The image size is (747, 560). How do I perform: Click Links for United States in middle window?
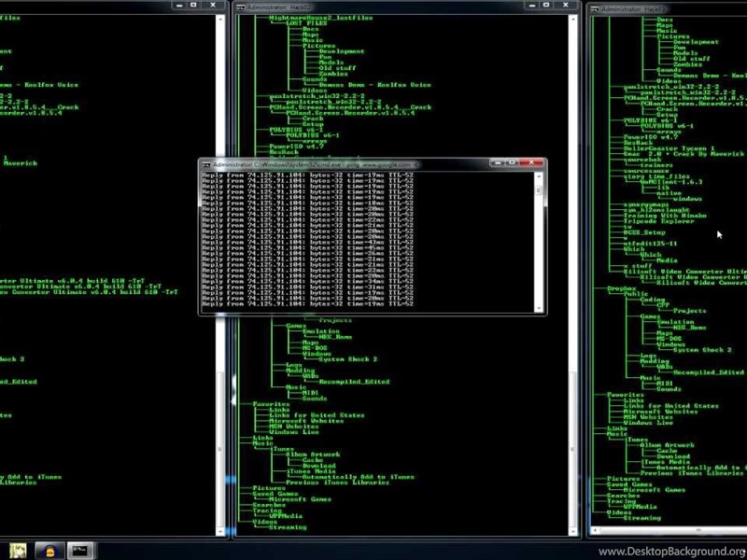point(317,415)
